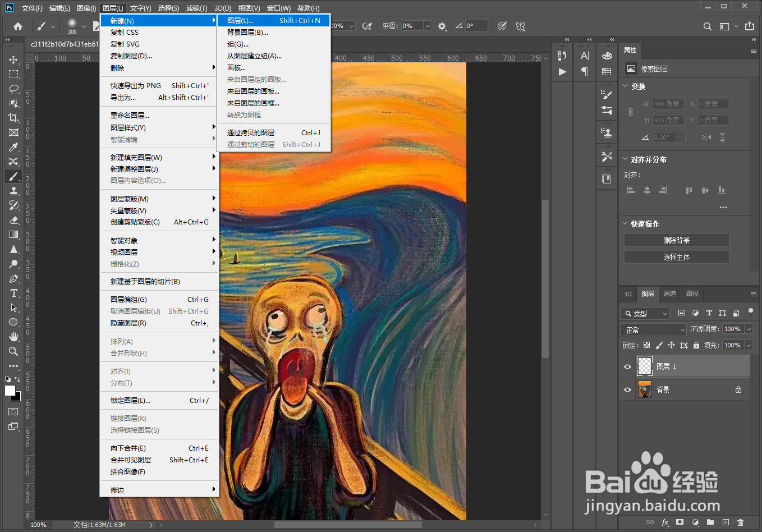Collapse the 对齐并分布 section
762x532 pixels.
click(x=626, y=159)
